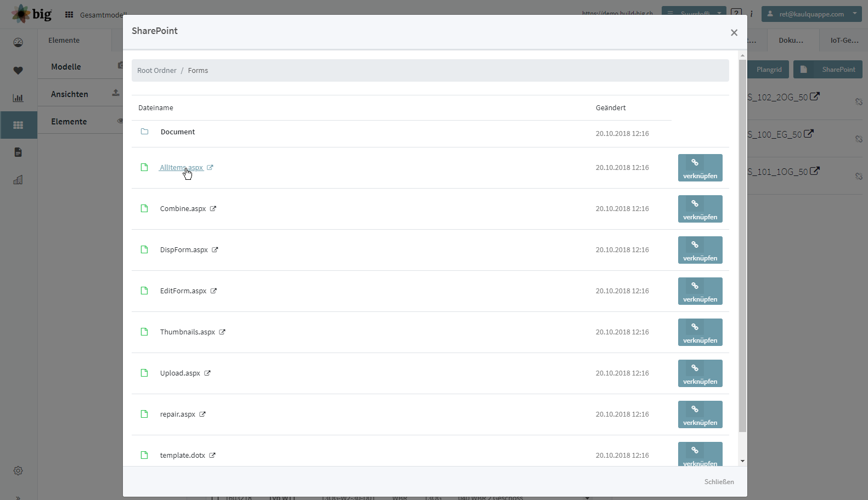Open the favorites heart icon in sidebar
The image size is (868, 500).
tap(18, 71)
